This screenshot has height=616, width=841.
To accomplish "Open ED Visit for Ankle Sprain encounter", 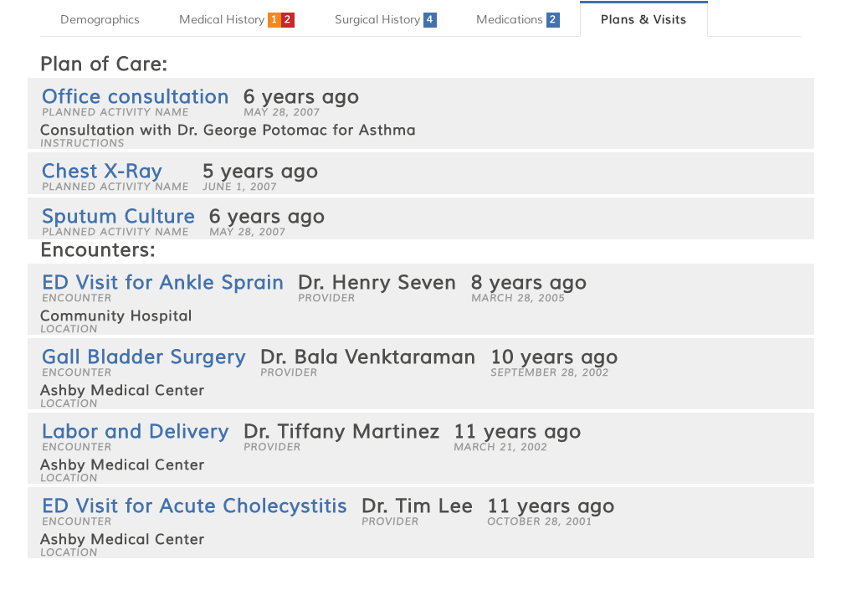I will tap(162, 283).
